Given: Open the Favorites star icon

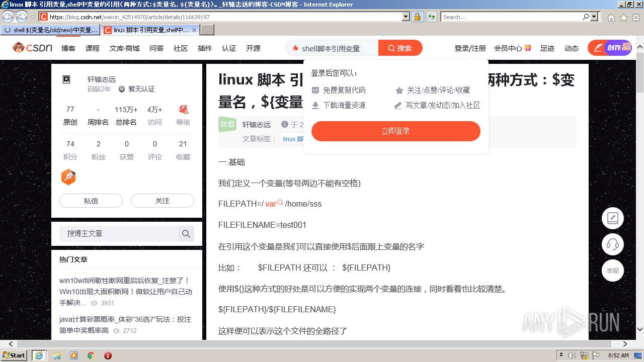Looking at the screenshot, I should pyautogui.click(x=623, y=18).
